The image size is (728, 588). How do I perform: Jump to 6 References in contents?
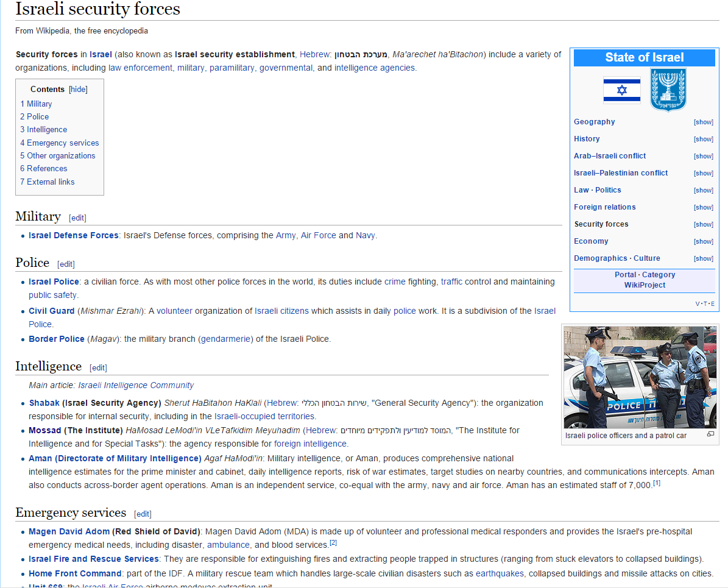pos(44,169)
